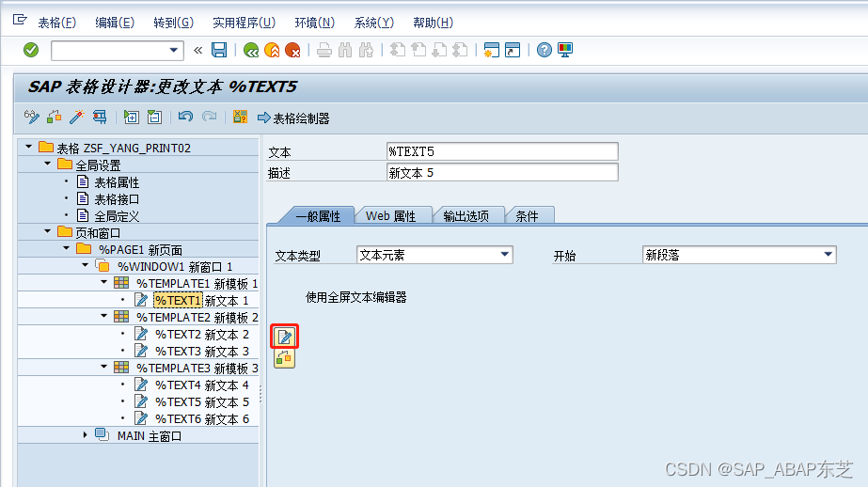
Task: Select %TEXT5 新文本 5 in the tree
Action: tap(202, 401)
